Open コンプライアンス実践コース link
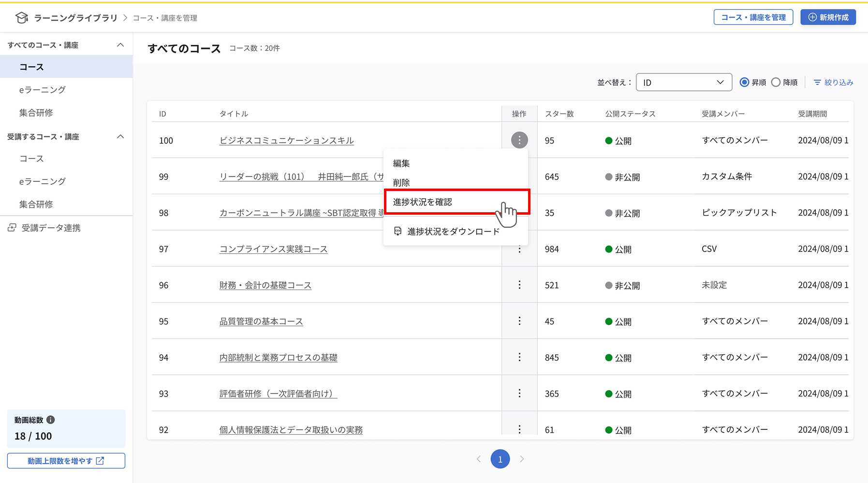The width and height of the screenshot is (868, 483). click(x=274, y=249)
